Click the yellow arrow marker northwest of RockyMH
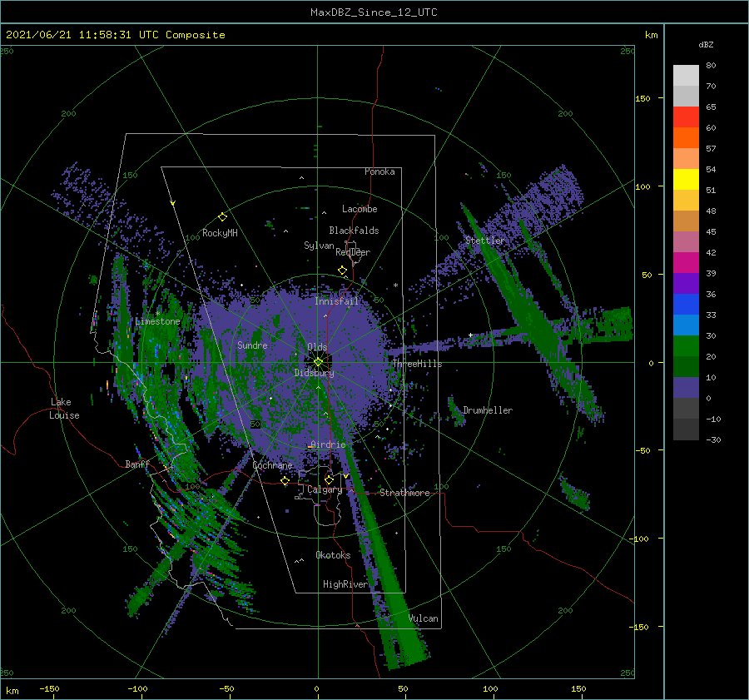 [x=173, y=203]
